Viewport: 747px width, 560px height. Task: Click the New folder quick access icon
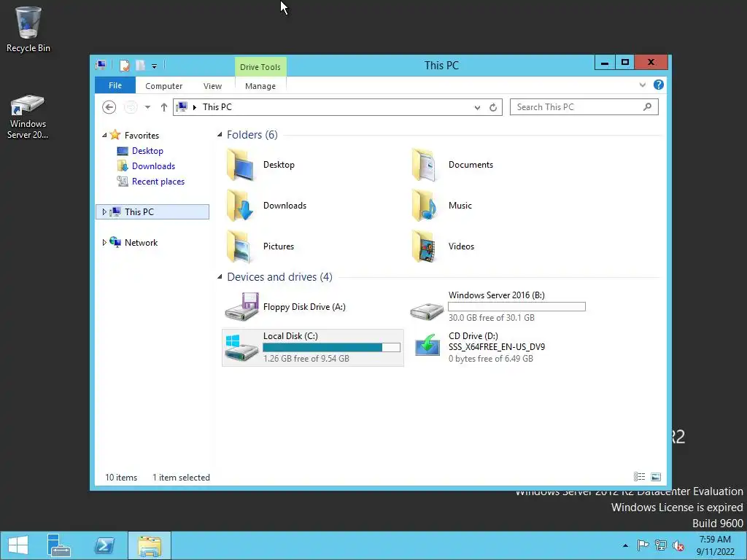(x=141, y=65)
